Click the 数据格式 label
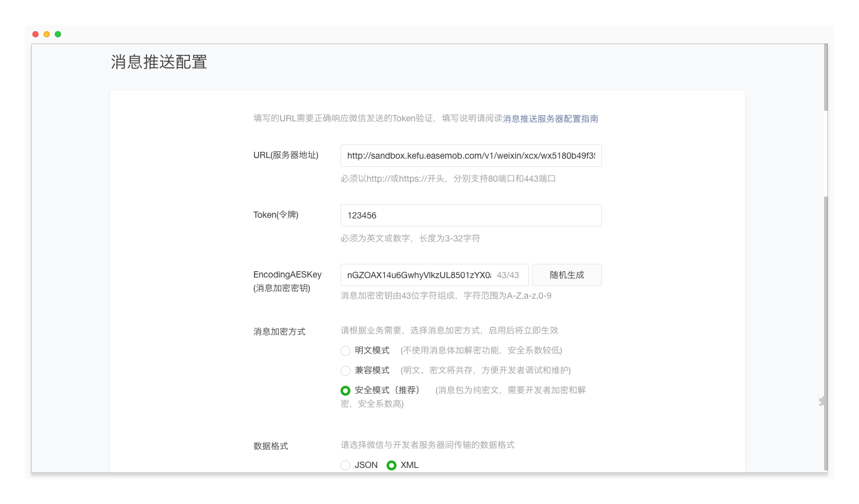 pos(271,446)
